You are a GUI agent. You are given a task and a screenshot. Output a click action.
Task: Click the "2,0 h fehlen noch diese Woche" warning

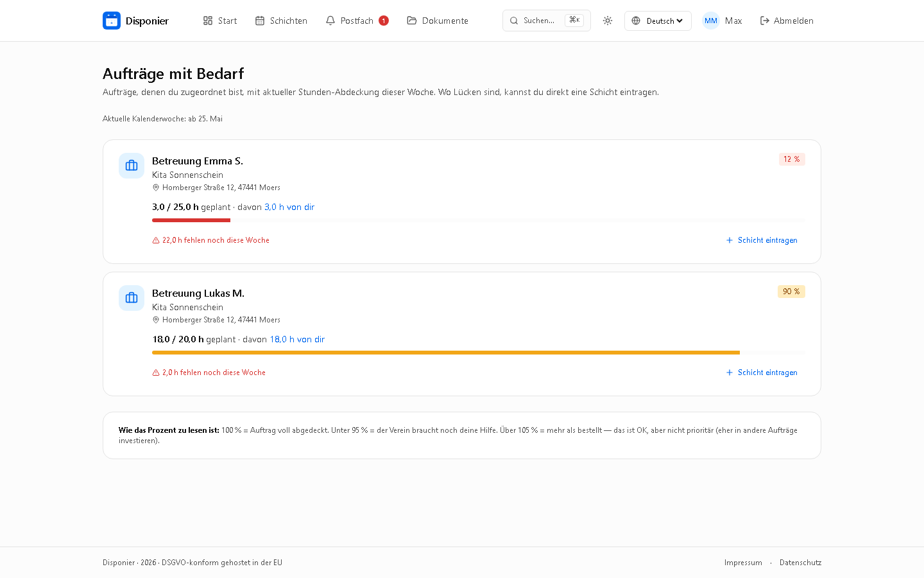pyautogui.click(x=214, y=372)
